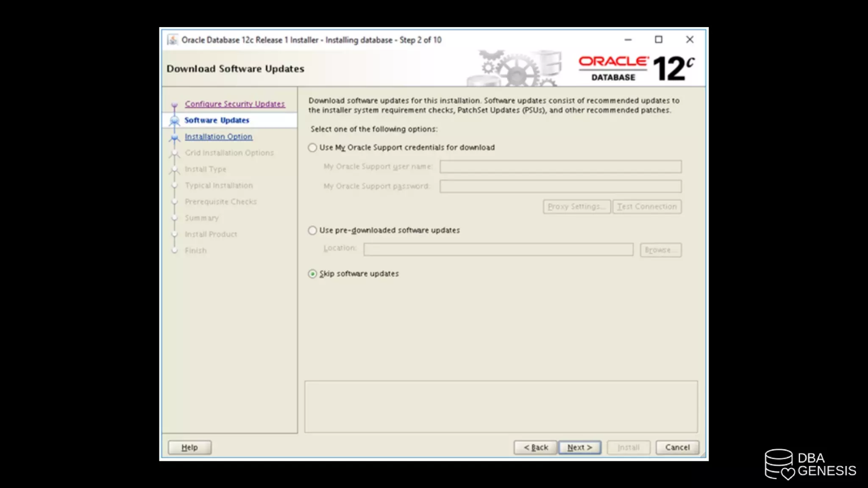868x488 pixels.
Task: Minimize the installer window
Action: click(x=628, y=40)
